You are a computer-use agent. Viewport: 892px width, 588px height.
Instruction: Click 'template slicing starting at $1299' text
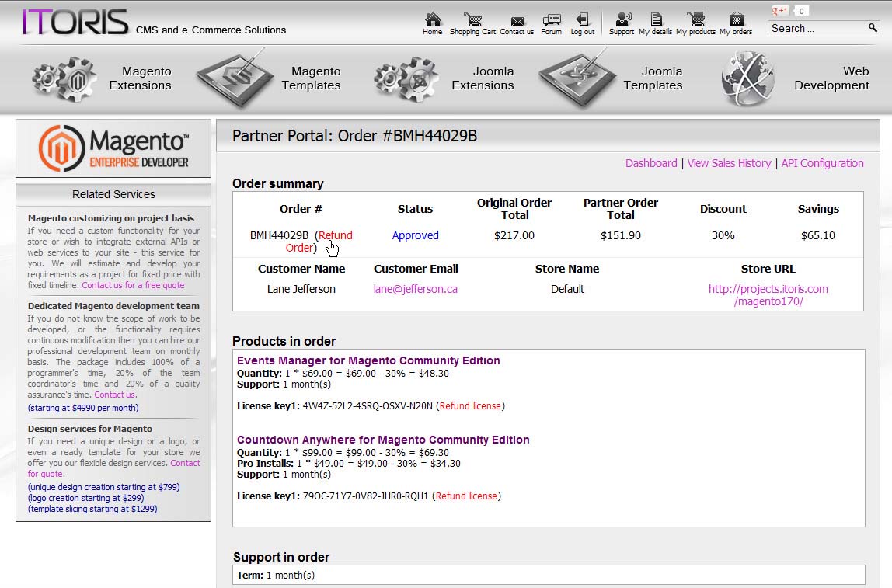point(92,509)
